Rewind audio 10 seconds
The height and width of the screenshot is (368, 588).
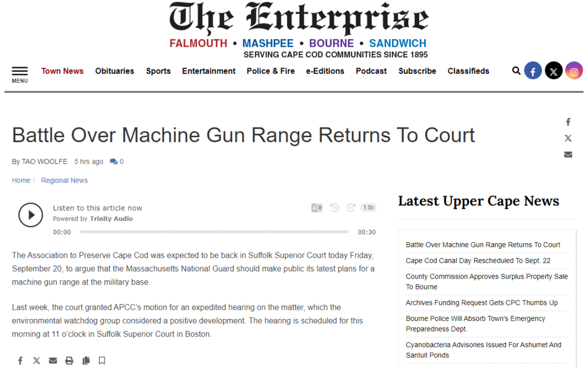335,208
